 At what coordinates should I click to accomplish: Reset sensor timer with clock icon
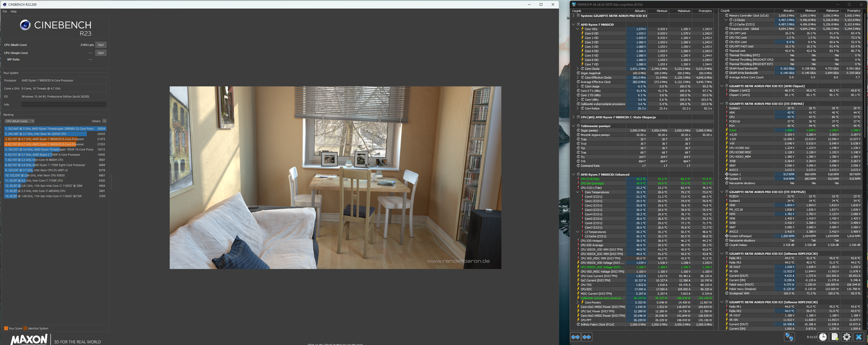823,336
